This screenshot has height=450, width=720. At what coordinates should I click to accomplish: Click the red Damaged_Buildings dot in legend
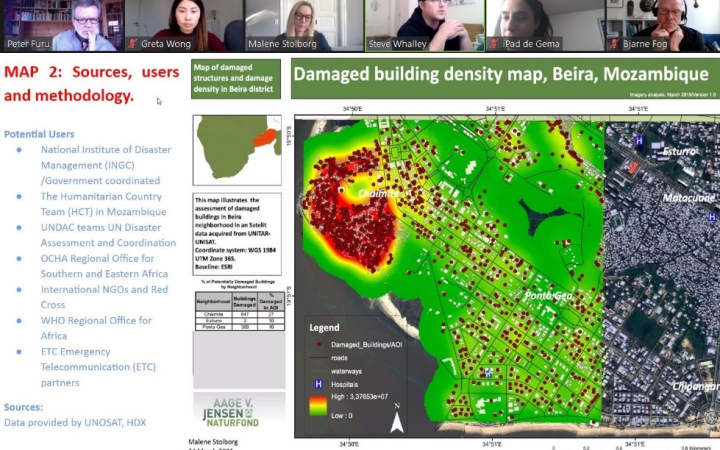pyautogui.click(x=317, y=343)
